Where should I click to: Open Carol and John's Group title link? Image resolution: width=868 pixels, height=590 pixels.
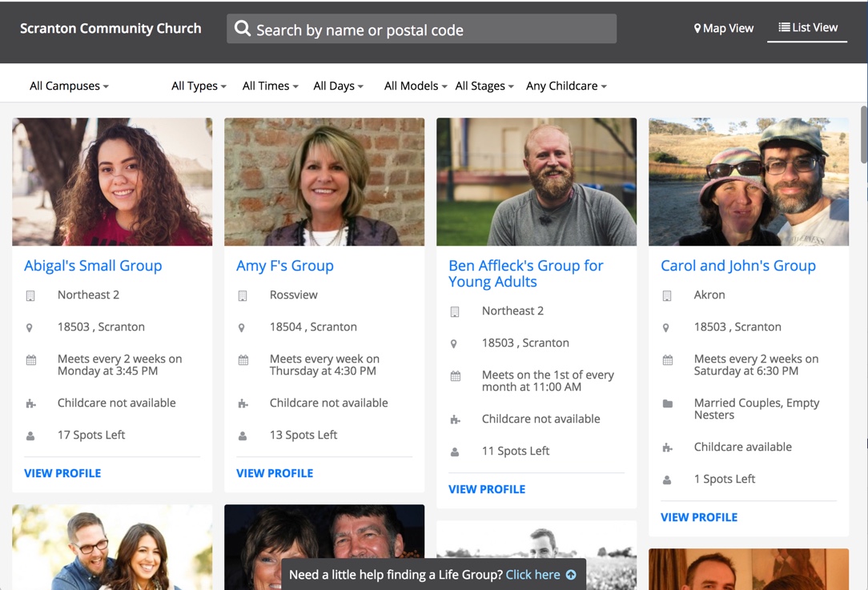point(738,266)
